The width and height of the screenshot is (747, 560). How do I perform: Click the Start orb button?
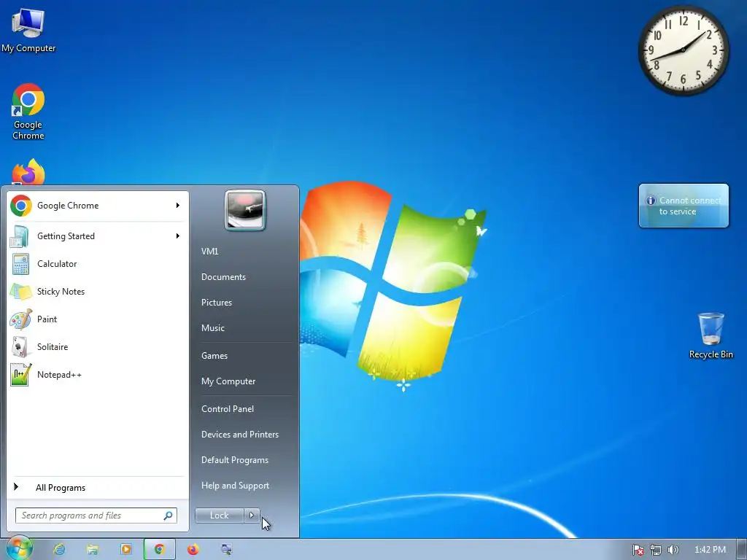pos(20,548)
